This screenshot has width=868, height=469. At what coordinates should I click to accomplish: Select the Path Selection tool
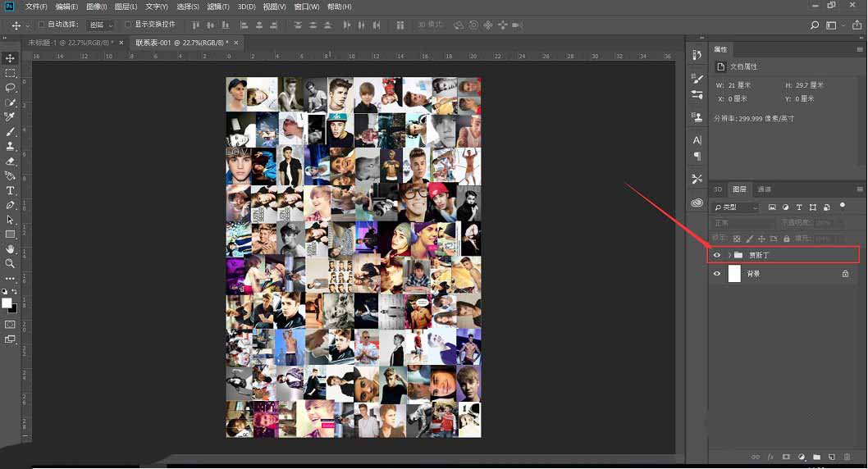[x=10, y=220]
